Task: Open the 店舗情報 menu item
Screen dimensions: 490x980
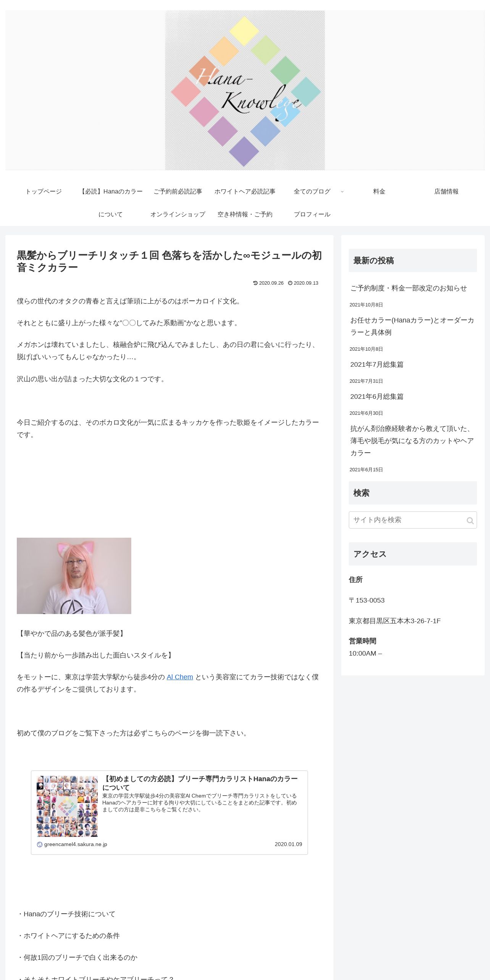Action: click(x=446, y=192)
